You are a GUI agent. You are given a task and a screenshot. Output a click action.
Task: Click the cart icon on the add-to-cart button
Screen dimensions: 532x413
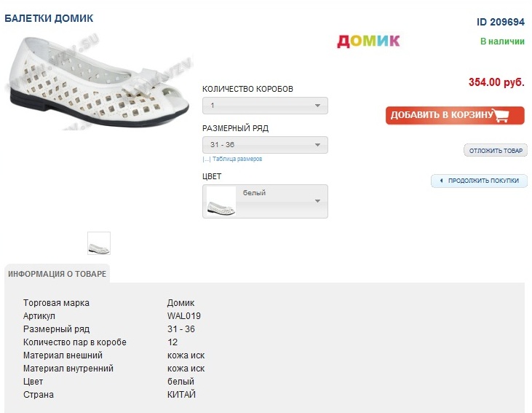pos(501,115)
